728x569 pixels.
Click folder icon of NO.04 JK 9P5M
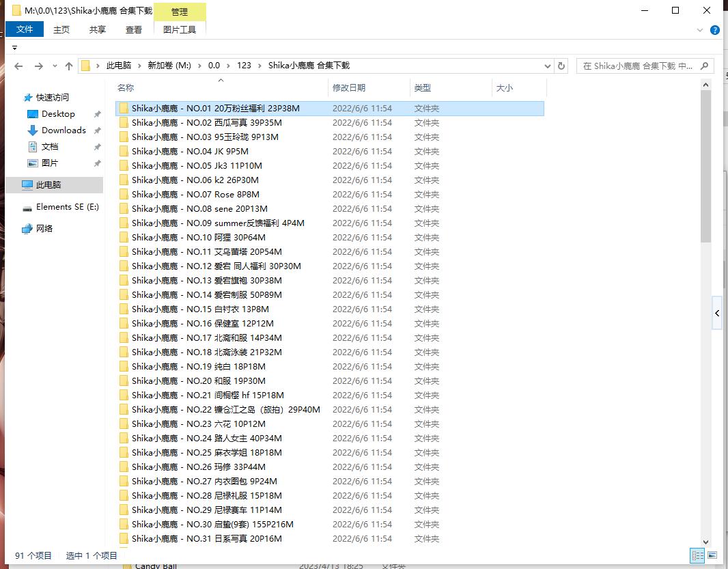coord(124,152)
